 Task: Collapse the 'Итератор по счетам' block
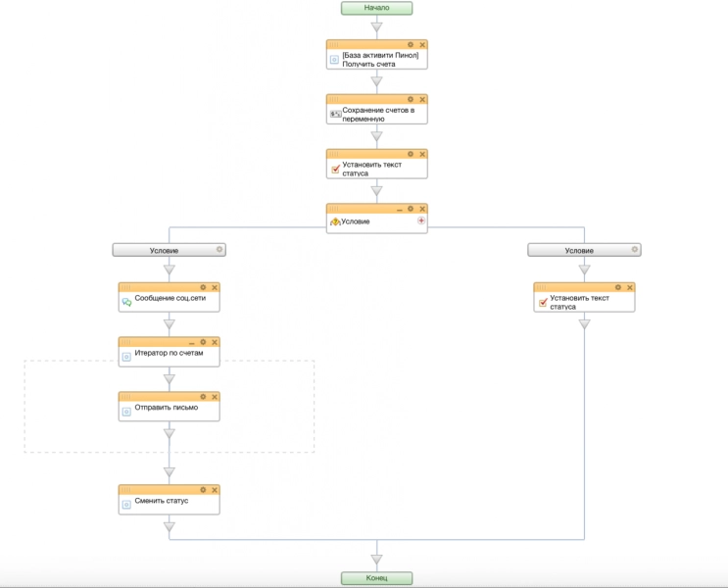tap(191, 342)
